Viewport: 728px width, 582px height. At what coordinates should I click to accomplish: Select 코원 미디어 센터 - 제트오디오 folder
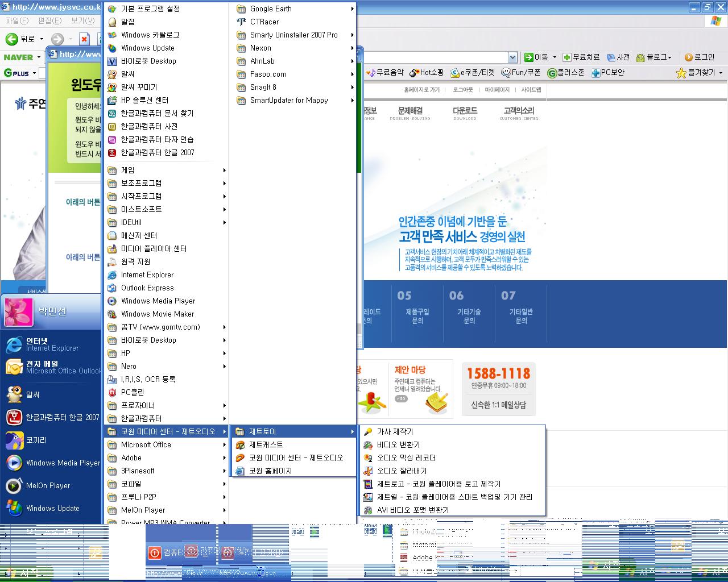[x=166, y=431]
